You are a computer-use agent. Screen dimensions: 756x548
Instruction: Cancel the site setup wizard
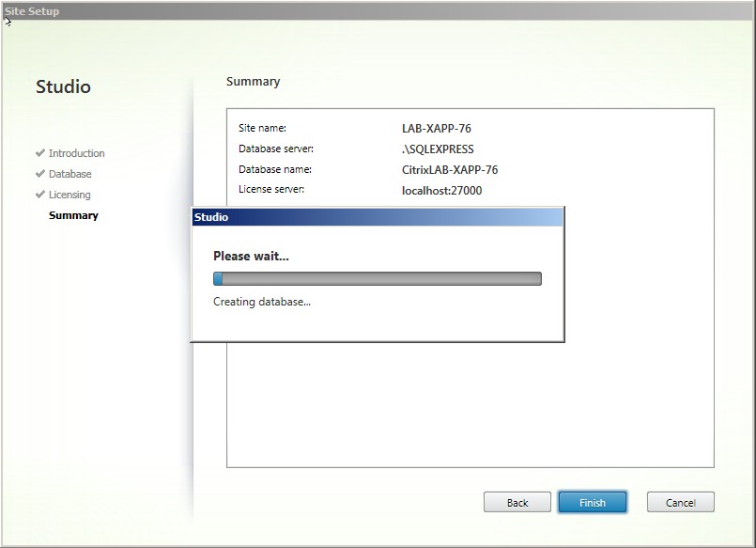(x=680, y=502)
